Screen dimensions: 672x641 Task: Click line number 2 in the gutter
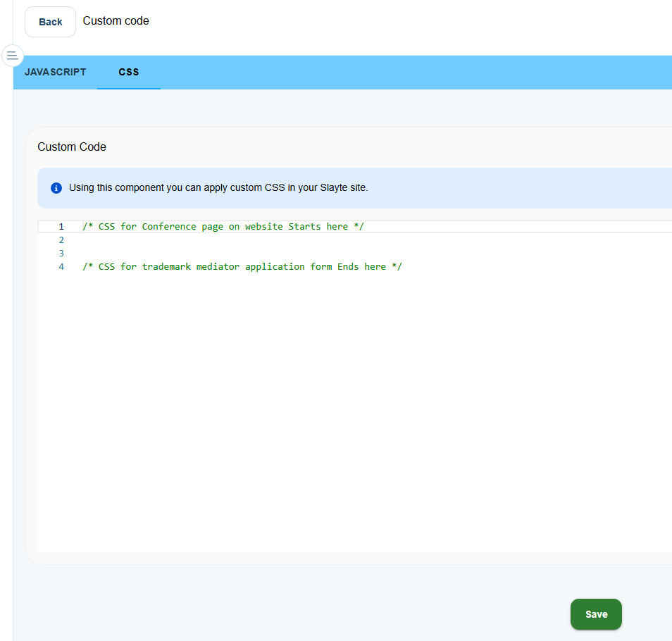tap(61, 240)
